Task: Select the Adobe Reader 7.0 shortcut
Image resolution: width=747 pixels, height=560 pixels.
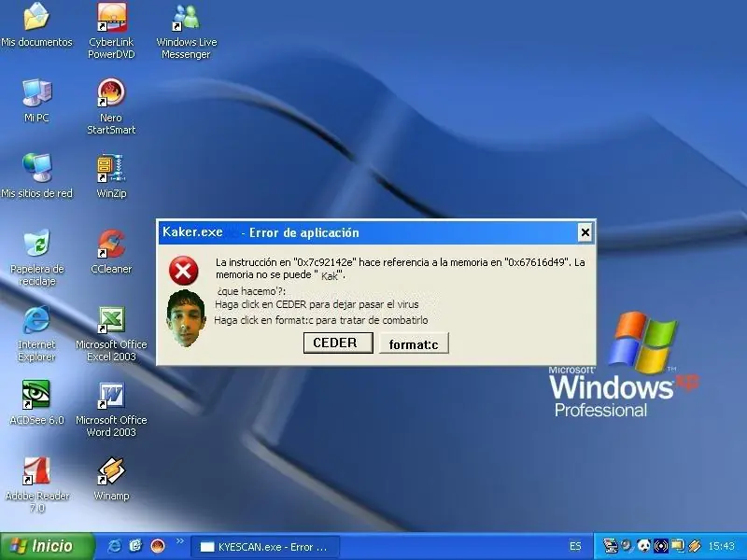Action: (36, 484)
